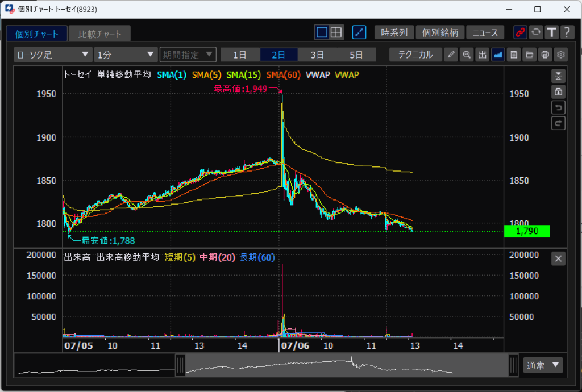This screenshot has width=582, height=392.
Task: Click the T text-size icon
Action: pos(552,32)
